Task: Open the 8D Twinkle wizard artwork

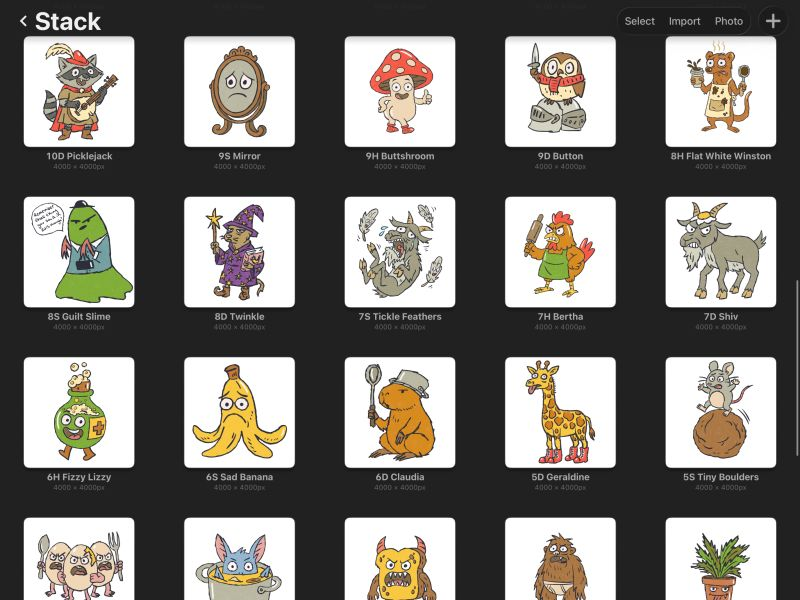Action: [x=239, y=252]
